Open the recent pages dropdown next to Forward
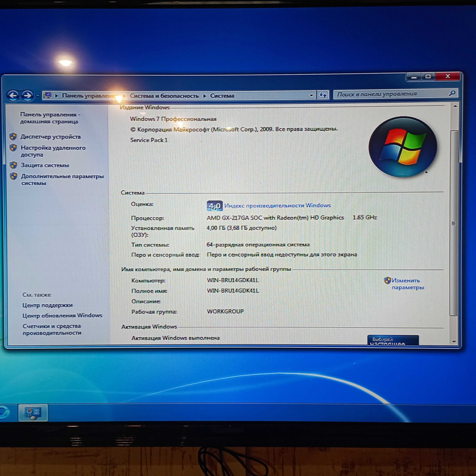The width and height of the screenshot is (476, 476). coord(38,96)
